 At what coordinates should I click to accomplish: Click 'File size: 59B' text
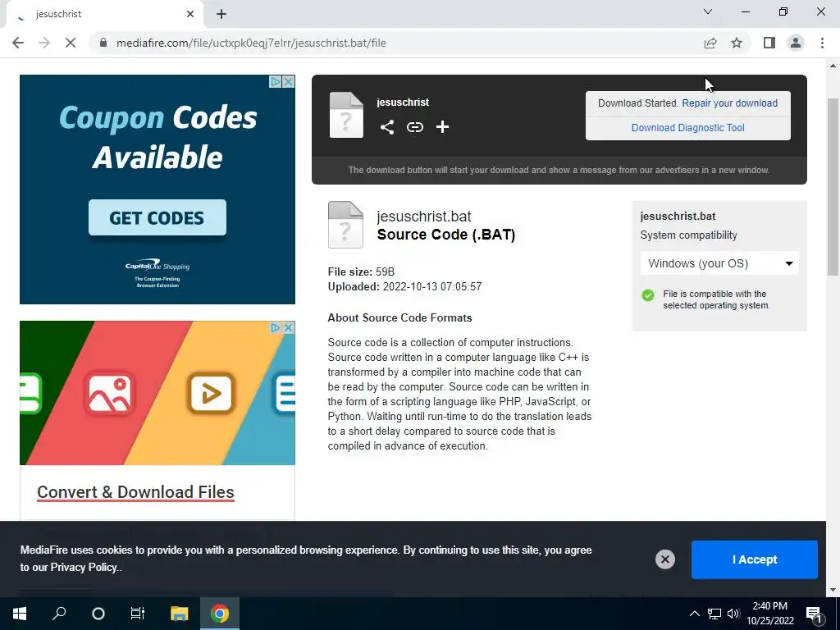(362, 272)
